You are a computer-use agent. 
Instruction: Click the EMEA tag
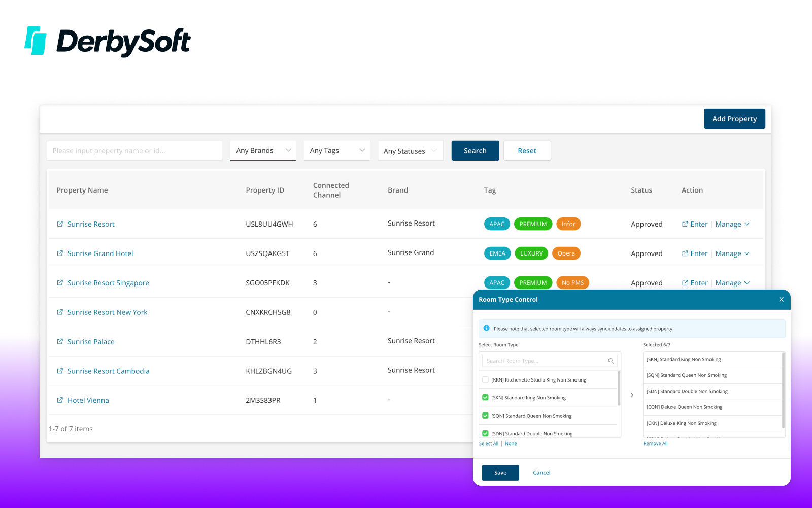tap(497, 253)
